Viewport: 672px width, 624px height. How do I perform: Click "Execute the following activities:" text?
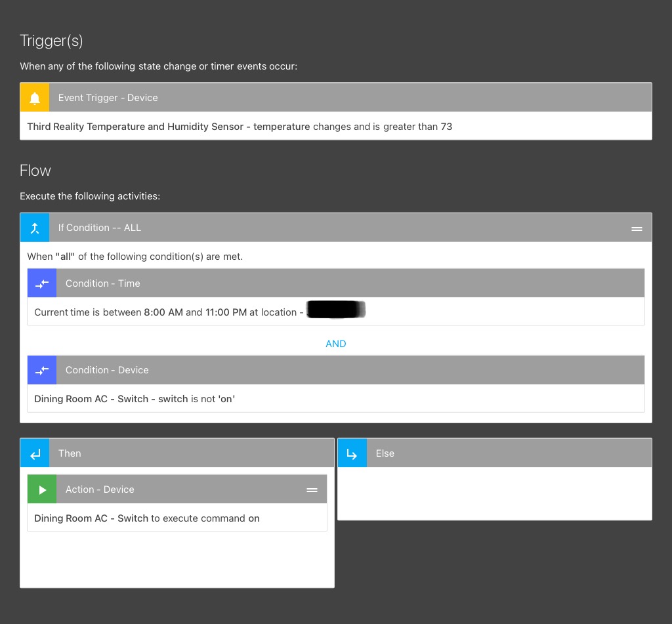click(90, 196)
